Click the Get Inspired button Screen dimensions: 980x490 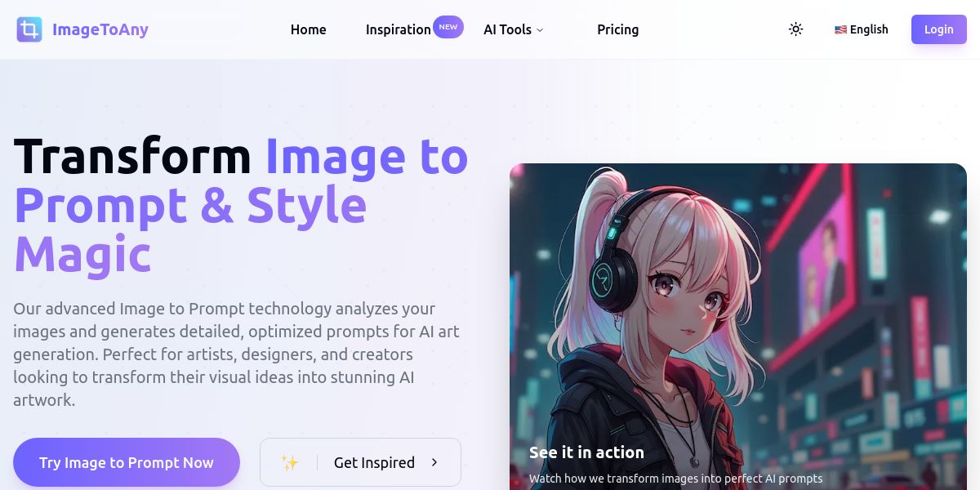pos(360,462)
